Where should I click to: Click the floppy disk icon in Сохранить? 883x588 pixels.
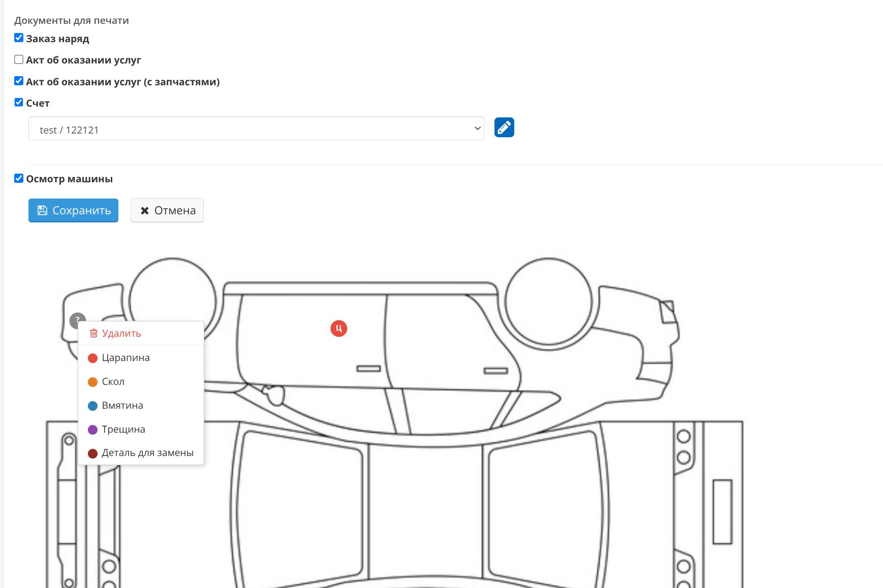[43, 210]
